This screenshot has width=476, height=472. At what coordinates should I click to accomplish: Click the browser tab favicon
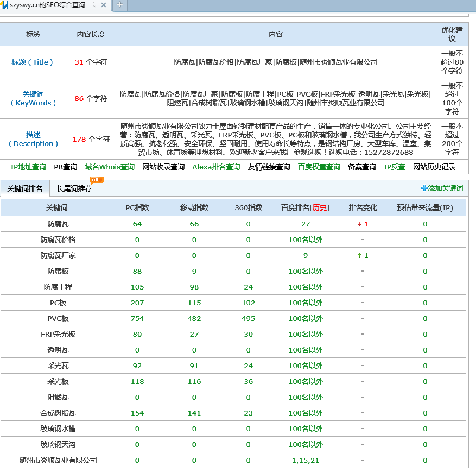4,5
